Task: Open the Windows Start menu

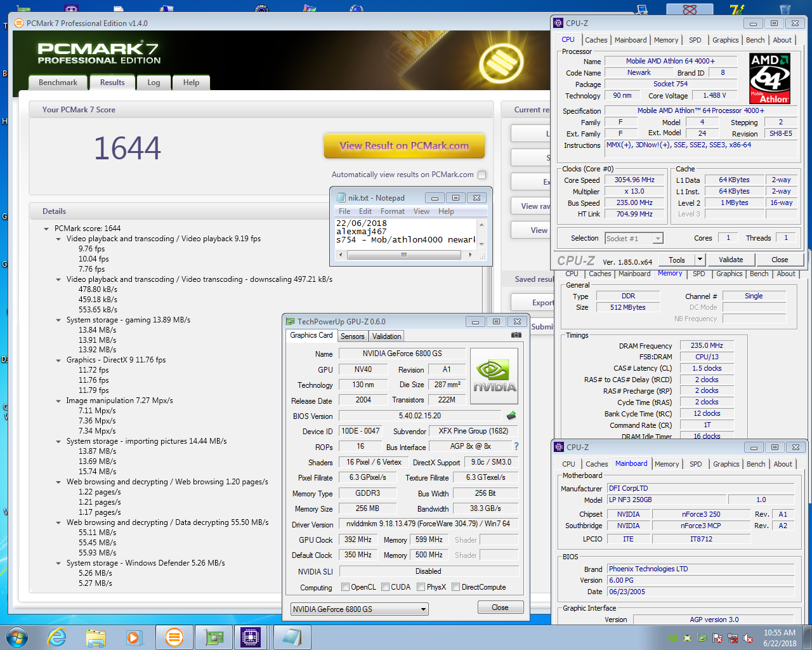Action: [16, 637]
